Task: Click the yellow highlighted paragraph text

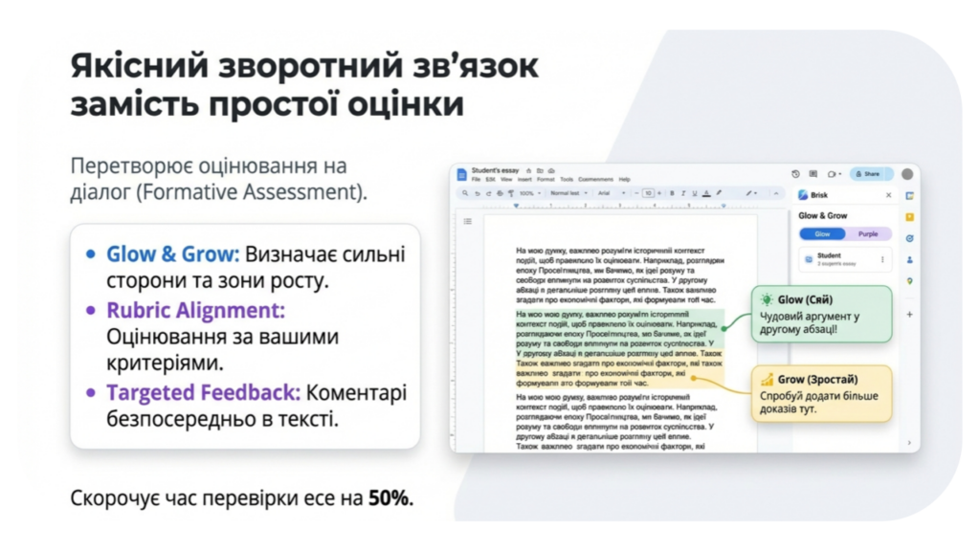Action: point(619,368)
